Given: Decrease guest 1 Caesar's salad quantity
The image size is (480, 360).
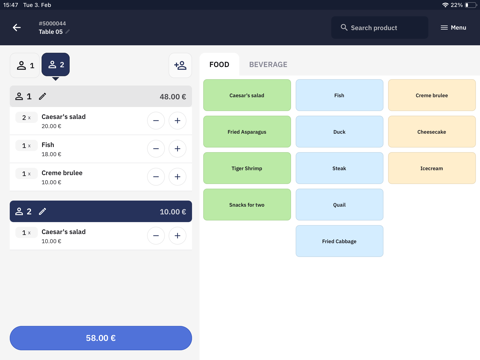Looking at the screenshot, I should [x=156, y=121].
